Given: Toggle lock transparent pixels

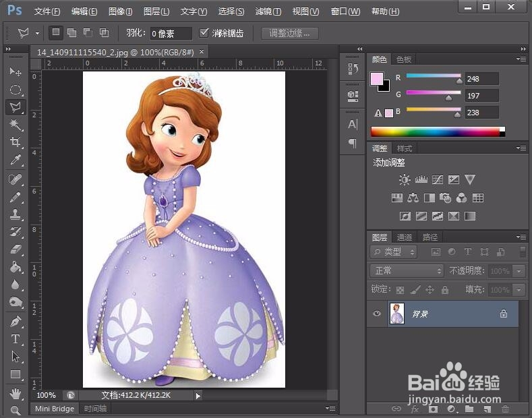Looking at the screenshot, I should [x=401, y=290].
